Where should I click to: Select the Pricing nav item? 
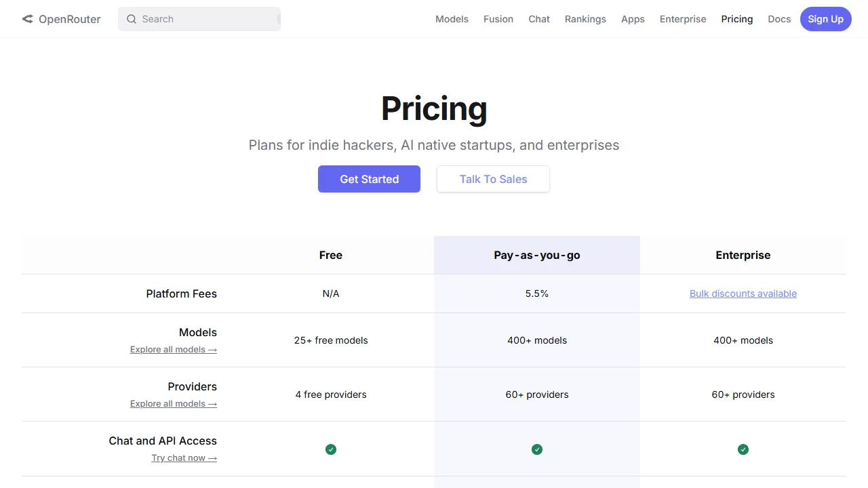click(x=737, y=19)
